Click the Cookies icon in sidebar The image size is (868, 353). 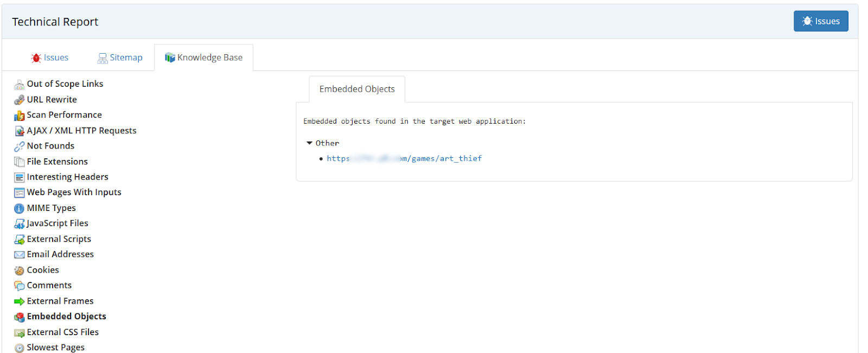19,271
